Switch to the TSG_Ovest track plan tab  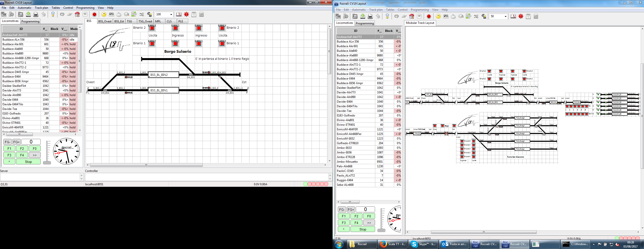pos(145,21)
